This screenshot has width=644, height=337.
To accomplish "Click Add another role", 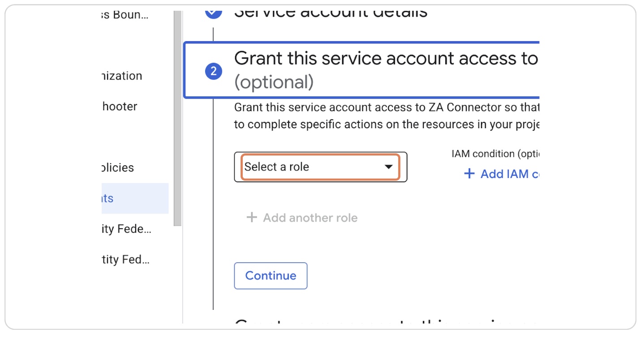I will (x=302, y=217).
